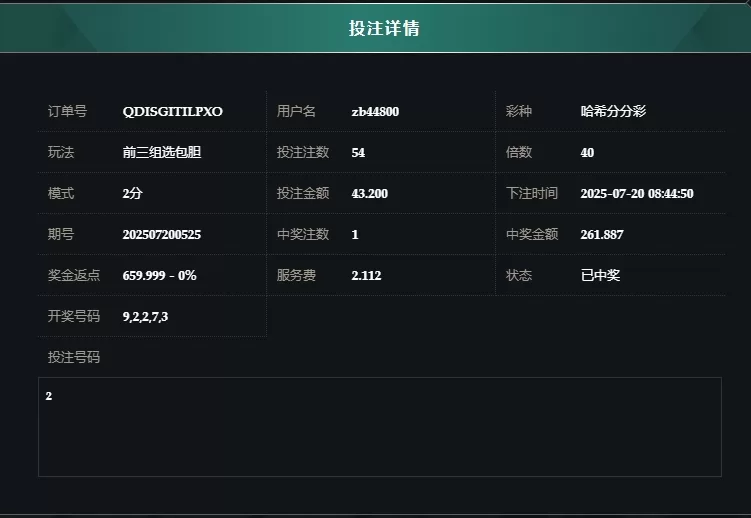Click the 投注详情 dialog title
Image resolution: width=751 pixels, height=518 pixels.
click(384, 28)
